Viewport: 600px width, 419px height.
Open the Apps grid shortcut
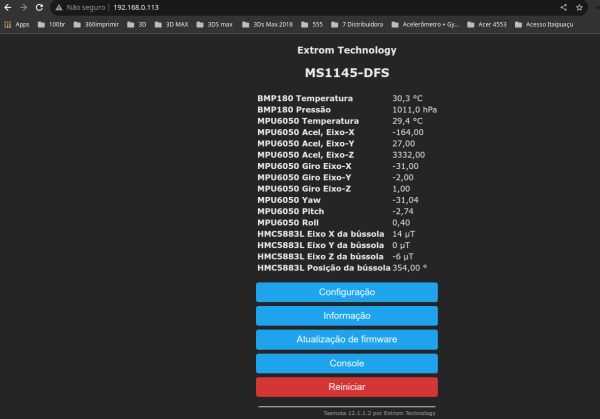(16, 23)
